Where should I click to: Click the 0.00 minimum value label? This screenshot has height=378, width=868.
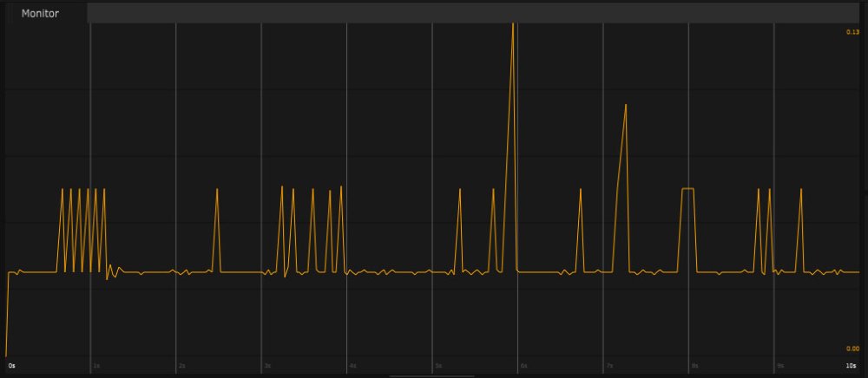[x=852, y=349]
